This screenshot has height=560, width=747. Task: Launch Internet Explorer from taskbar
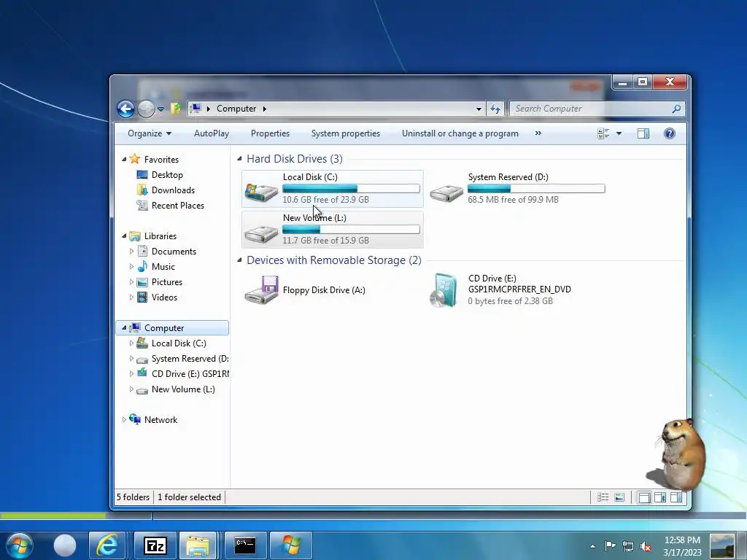(107, 545)
